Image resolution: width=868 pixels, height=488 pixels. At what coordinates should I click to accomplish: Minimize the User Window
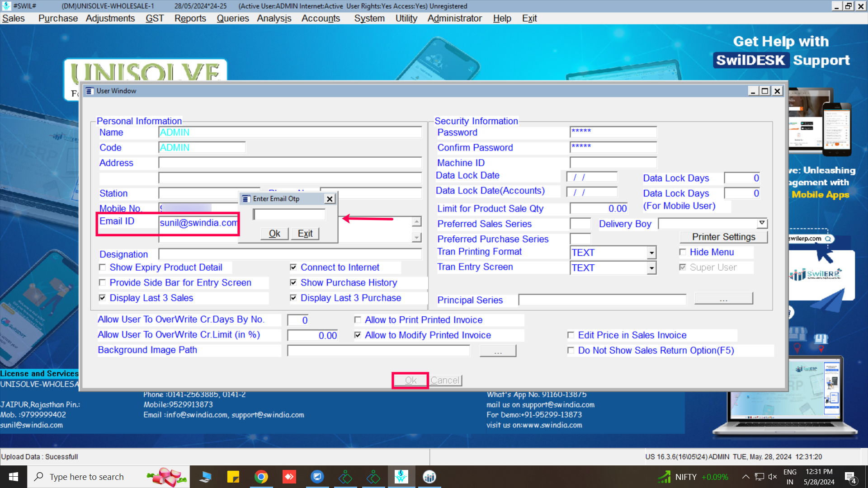click(753, 91)
